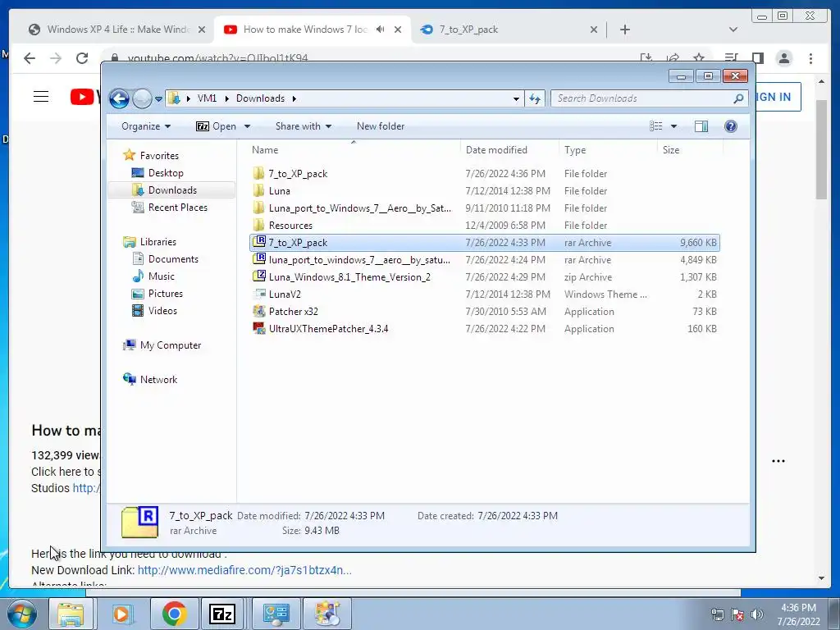Select the LunaV2 theme file icon
The height and width of the screenshot is (630, 840).
(x=259, y=294)
